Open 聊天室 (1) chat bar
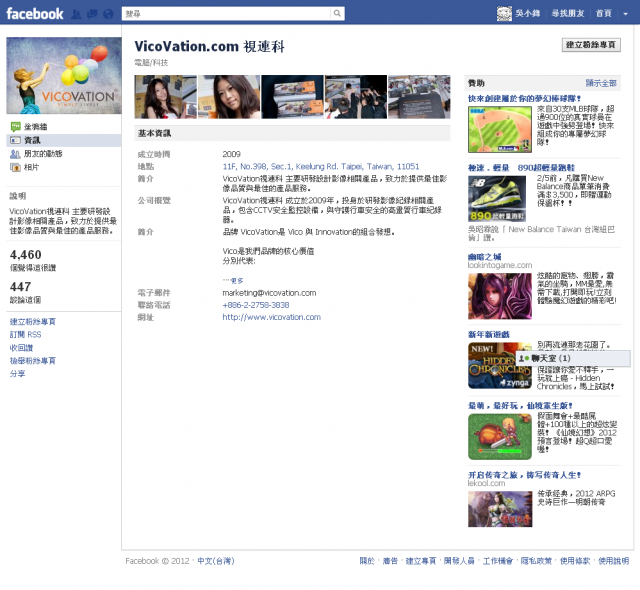The image size is (640, 590). (573, 358)
